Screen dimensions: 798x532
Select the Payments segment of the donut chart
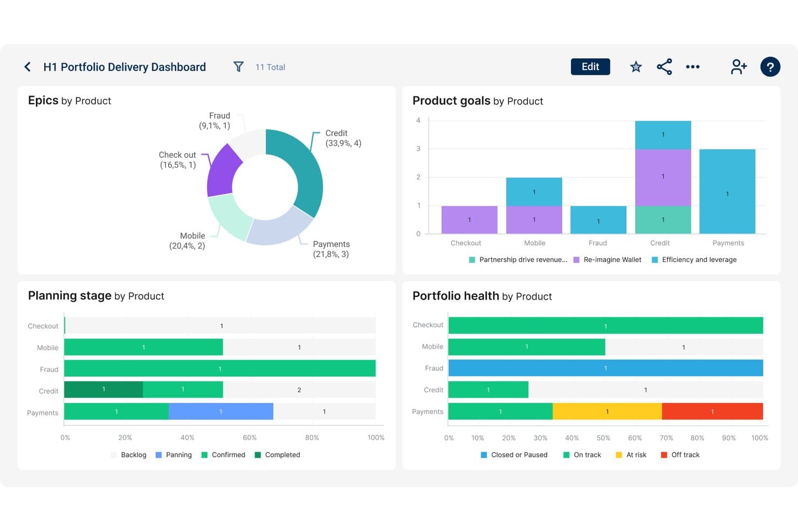[278, 229]
